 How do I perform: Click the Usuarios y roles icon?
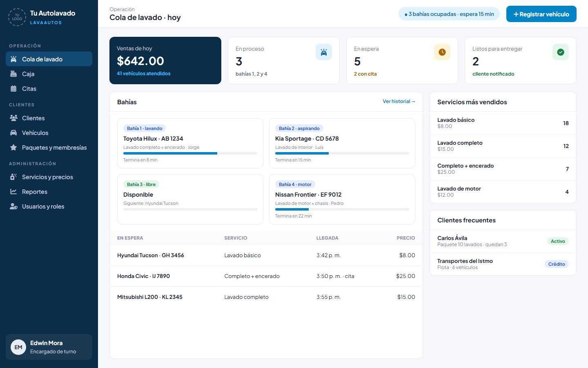coord(13,206)
